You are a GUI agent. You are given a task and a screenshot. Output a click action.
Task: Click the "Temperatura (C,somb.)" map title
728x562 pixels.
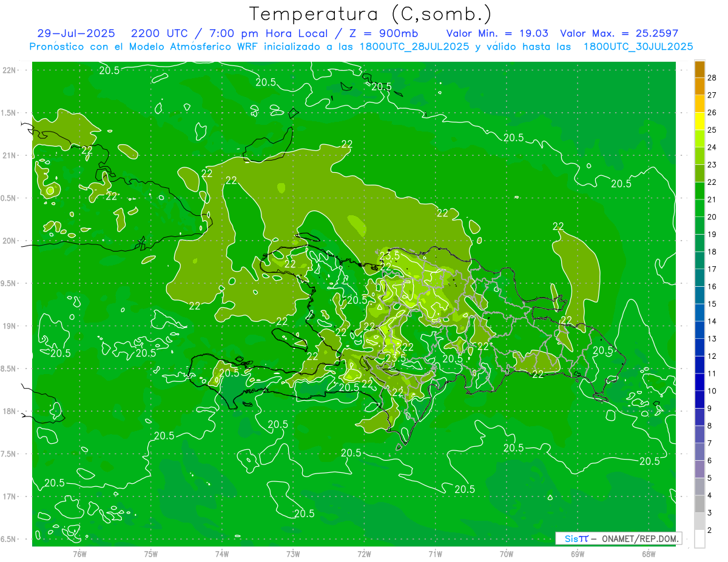coord(370,14)
